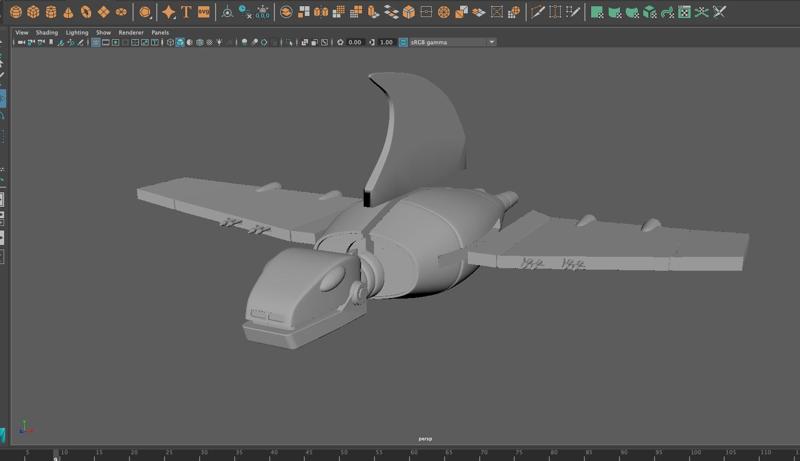
Task: Apply planar UV mapping from the shelf
Action: 597,12
